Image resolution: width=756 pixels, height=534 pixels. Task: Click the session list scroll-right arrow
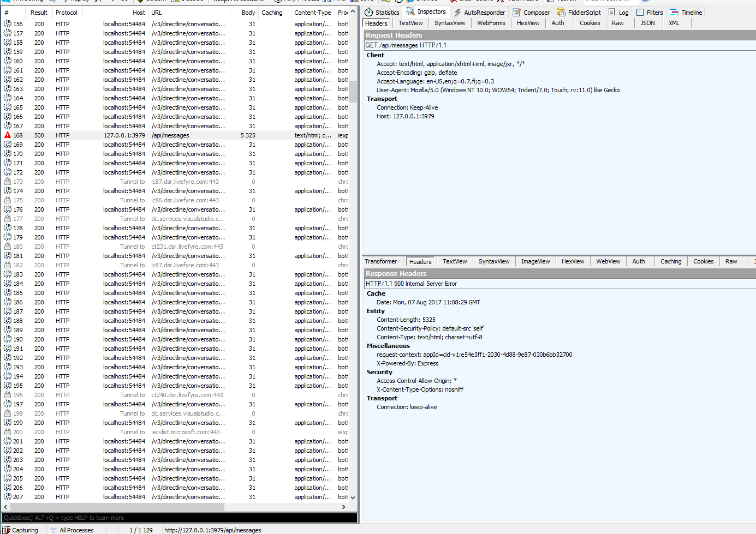click(x=343, y=507)
